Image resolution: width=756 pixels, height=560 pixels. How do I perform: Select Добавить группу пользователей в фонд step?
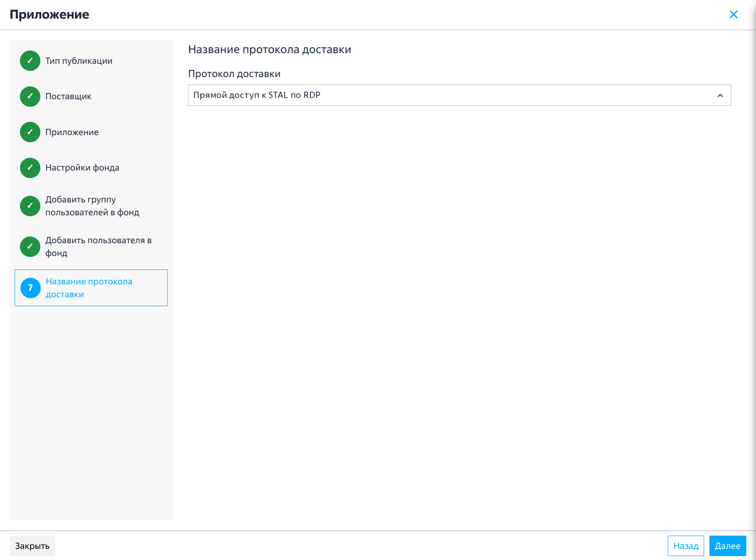coord(91,206)
